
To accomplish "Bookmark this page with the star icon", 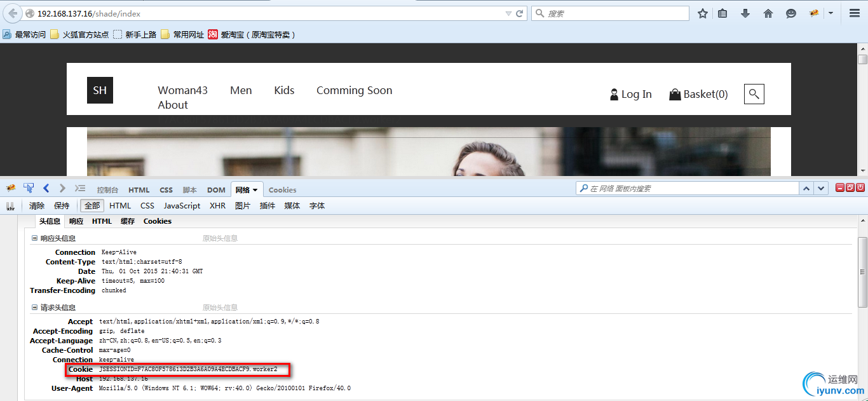I will click(x=703, y=13).
